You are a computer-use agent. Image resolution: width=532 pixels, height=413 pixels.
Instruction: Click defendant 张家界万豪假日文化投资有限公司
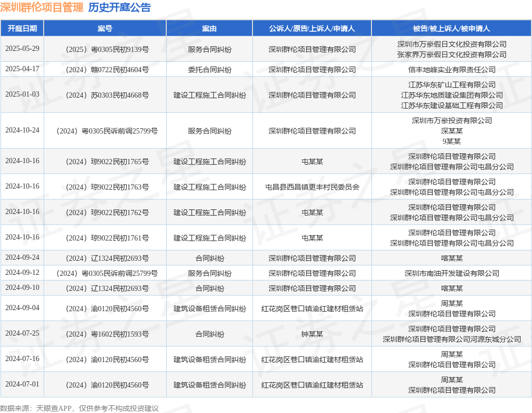[x=452, y=55]
